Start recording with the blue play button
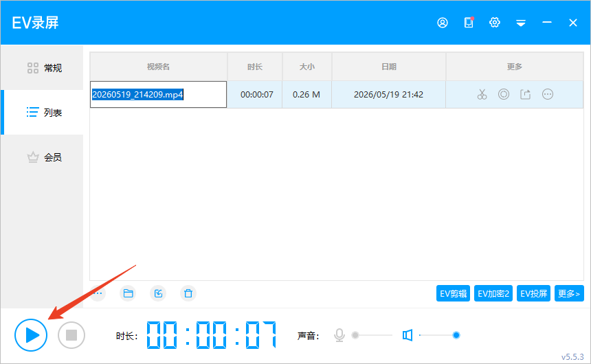The width and height of the screenshot is (591, 364). click(31, 335)
